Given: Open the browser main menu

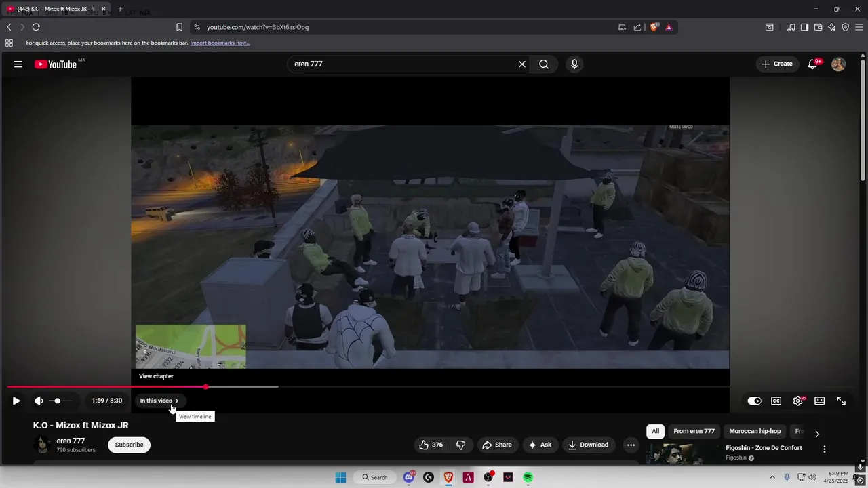Looking at the screenshot, I should point(859,27).
